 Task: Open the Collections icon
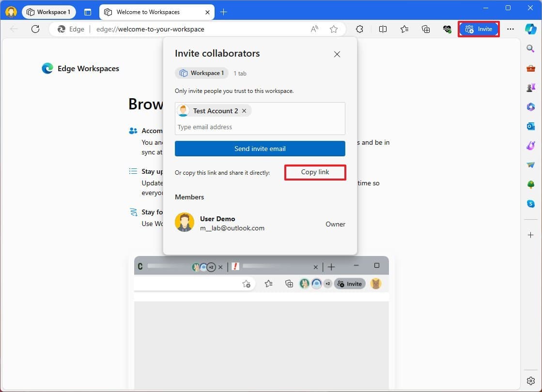[x=426, y=29]
